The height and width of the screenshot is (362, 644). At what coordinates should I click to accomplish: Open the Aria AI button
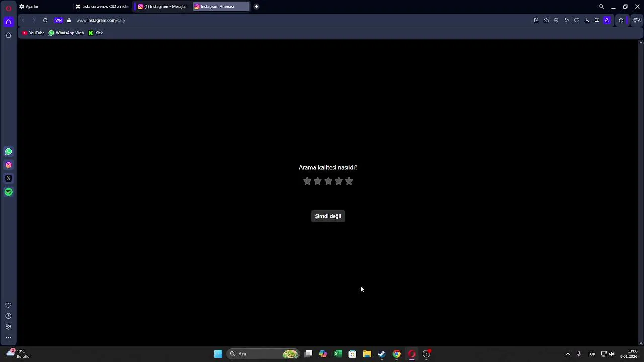point(637,20)
